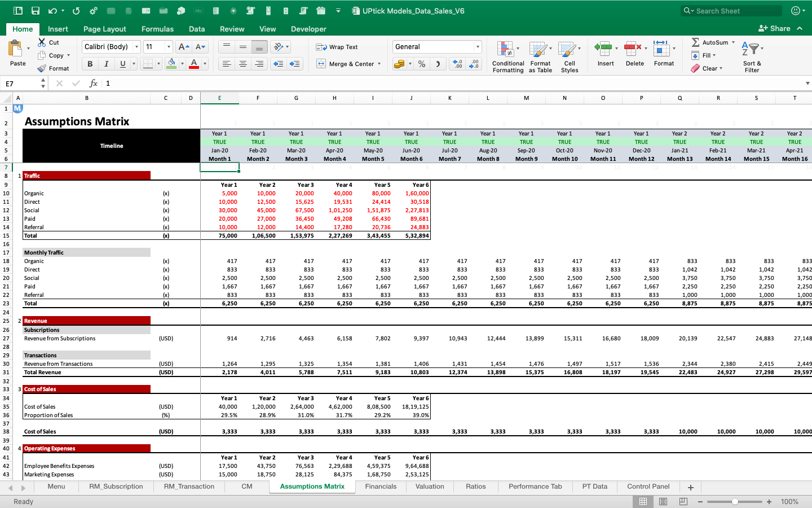Apply percent style with % icon
Screen dimensions: 812x508
point(422,64)
